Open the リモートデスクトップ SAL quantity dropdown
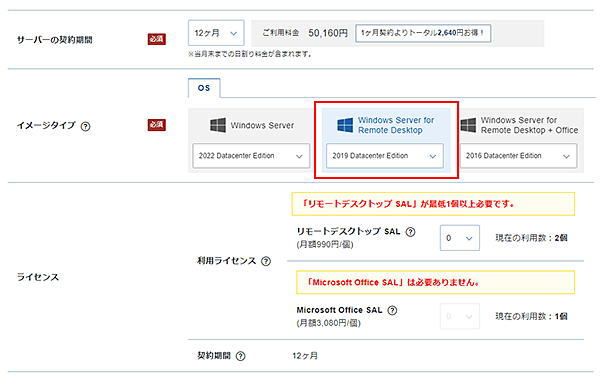 tap(460, 238)
